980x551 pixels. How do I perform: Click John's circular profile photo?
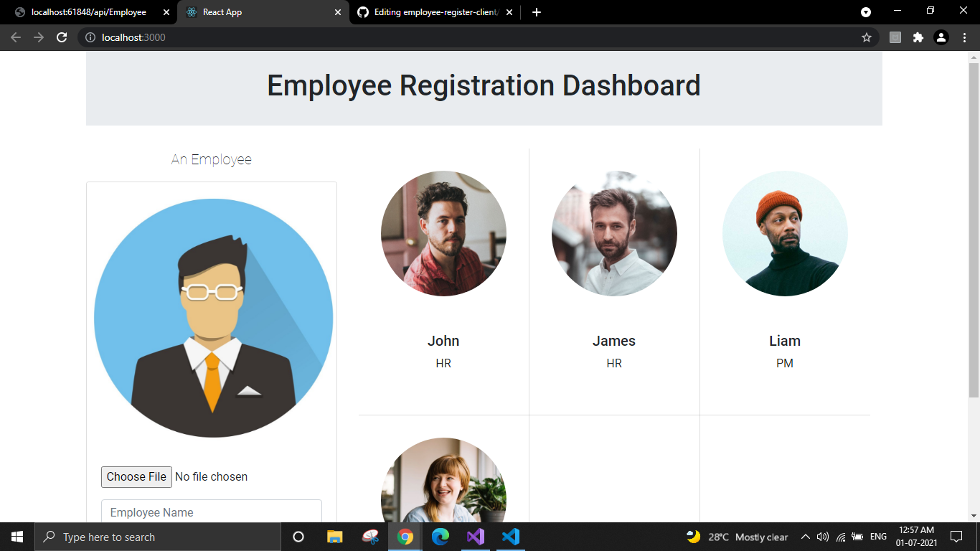click(x=443, y=233)
